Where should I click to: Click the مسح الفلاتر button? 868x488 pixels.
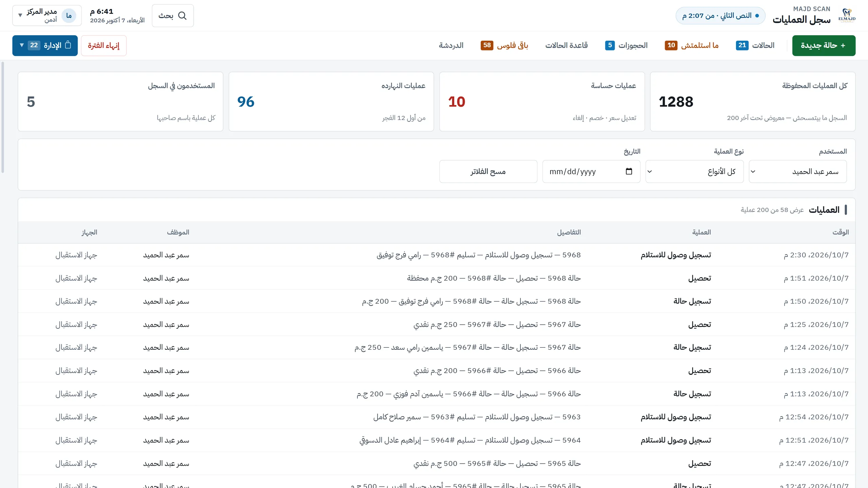[488, 171]
